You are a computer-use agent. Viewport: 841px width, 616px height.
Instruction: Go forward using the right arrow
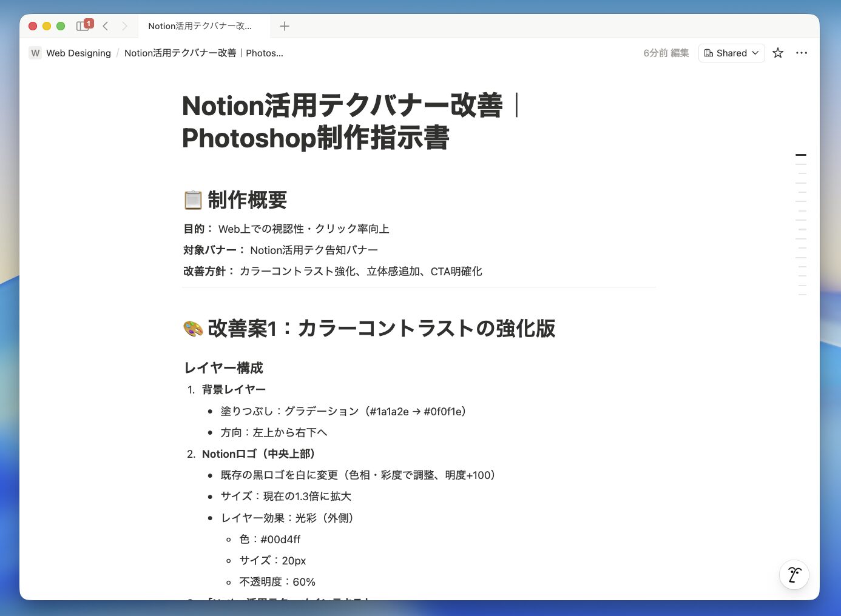(124, 25)
